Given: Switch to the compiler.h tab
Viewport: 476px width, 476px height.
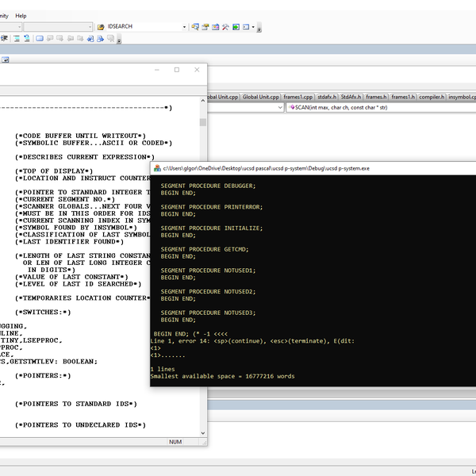Looking at the screenshot, I should (431, 97).
